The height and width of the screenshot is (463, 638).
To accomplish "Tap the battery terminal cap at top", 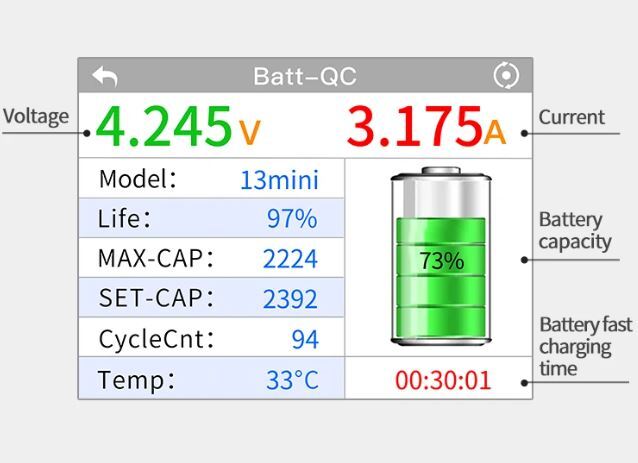I will [x=441, y=170].
